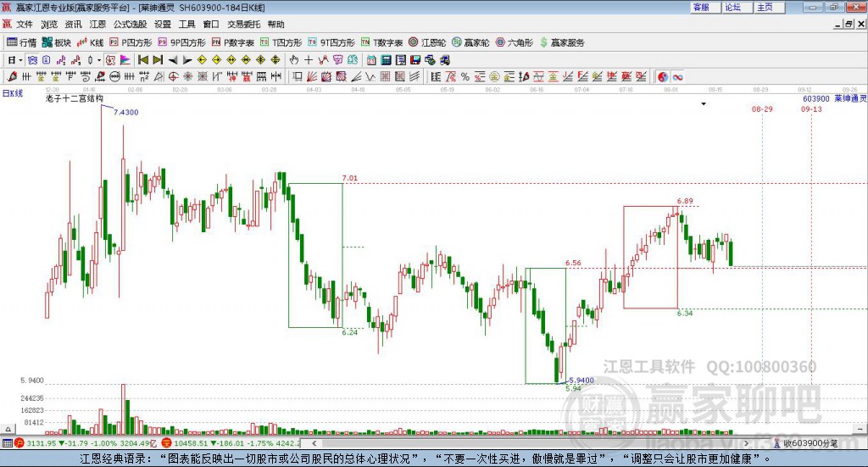Image resolution: width=868 pixels, height=467 pixels.
Task: Open the 公式选股 menu
Action: pos(130,25)
